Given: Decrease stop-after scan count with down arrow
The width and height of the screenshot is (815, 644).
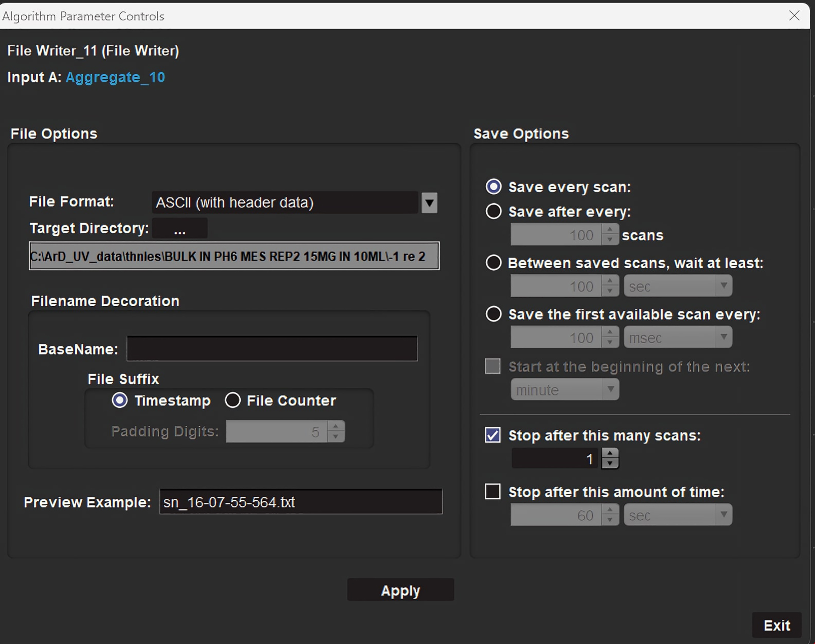Looking at the screenshot, I should click(610, 463).
